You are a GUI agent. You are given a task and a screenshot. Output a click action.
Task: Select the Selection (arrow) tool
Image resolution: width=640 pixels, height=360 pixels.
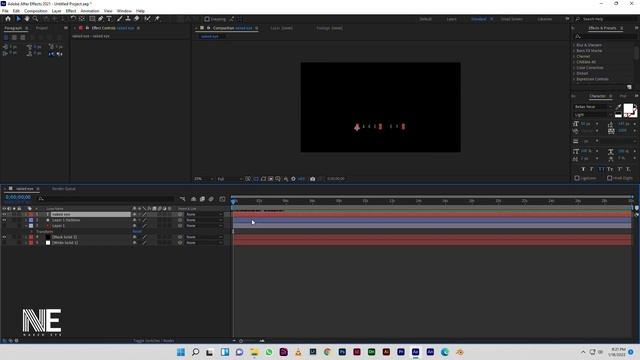[x=18, y=19]
